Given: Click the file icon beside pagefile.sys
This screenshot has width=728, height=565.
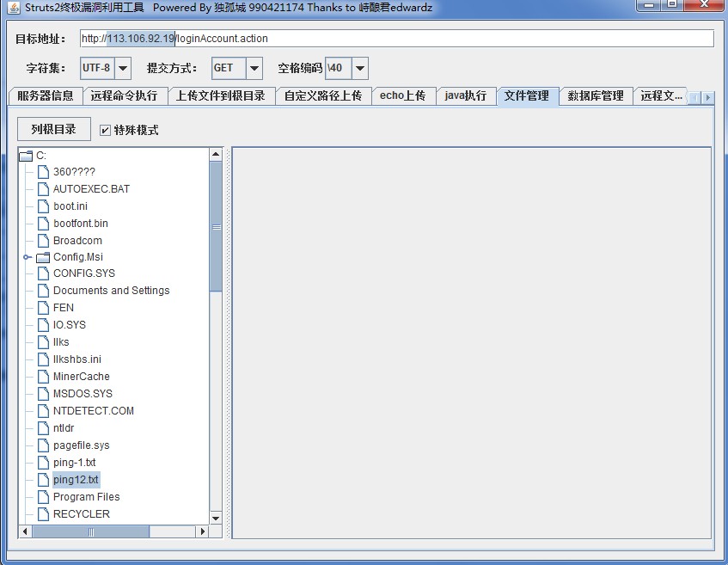Looking at the screenshot, I should click(43, 445).
